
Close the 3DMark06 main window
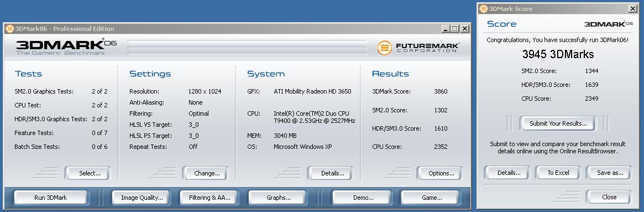(x=464, y=28)
